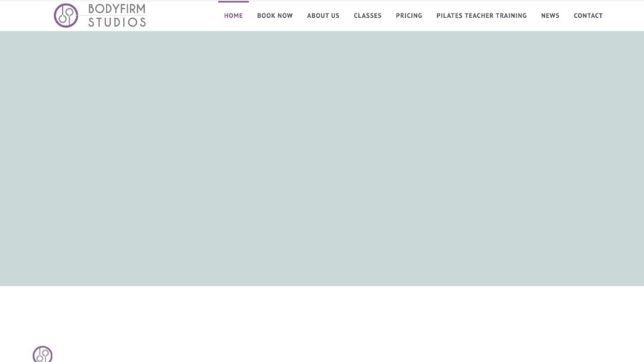Go to the News section
Viewport: 644px width, 362px height.
coord(550,16)
